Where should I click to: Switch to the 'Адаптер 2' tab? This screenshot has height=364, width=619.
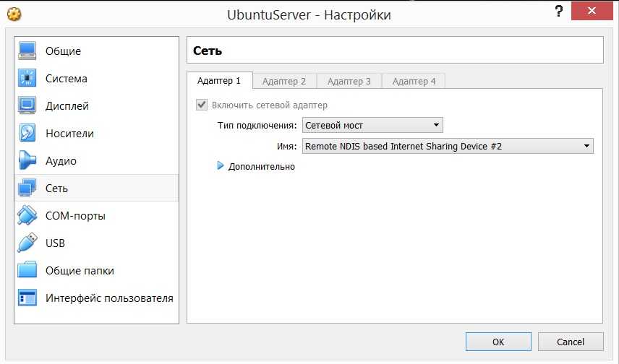point(283,82)
